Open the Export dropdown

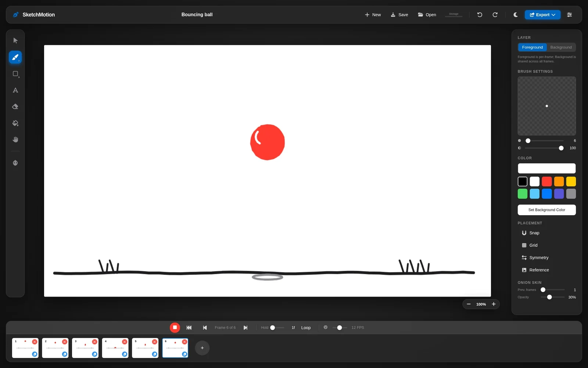coord(542,15)
